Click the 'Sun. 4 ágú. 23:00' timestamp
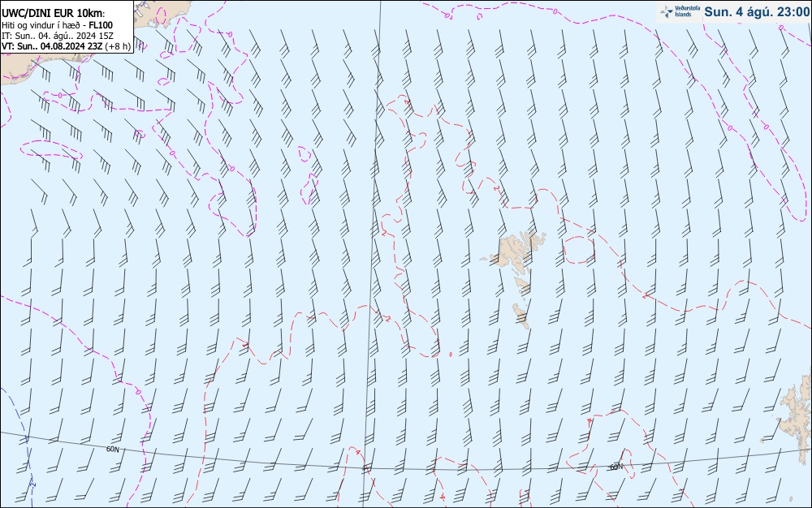Viewport: 812px width, 508px height. pyautogui.click(x=757, y=12)
